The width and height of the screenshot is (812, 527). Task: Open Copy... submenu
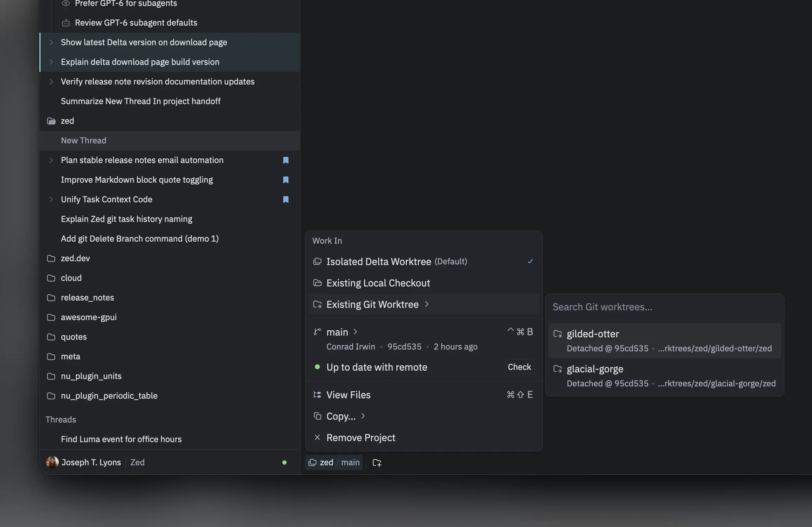(423, 416)
